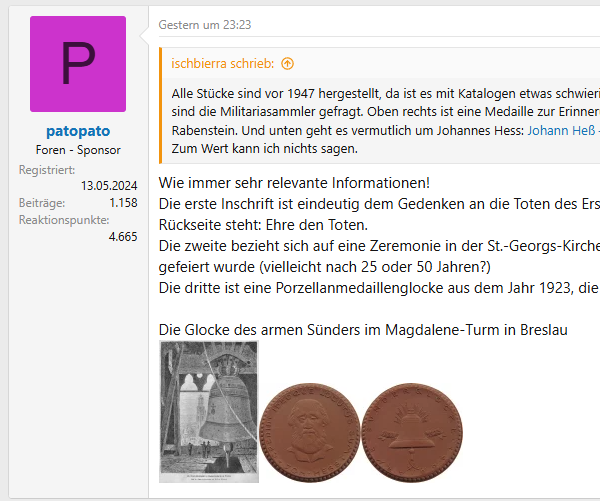Open the patopato username profile link

click(x=78, y=131)
